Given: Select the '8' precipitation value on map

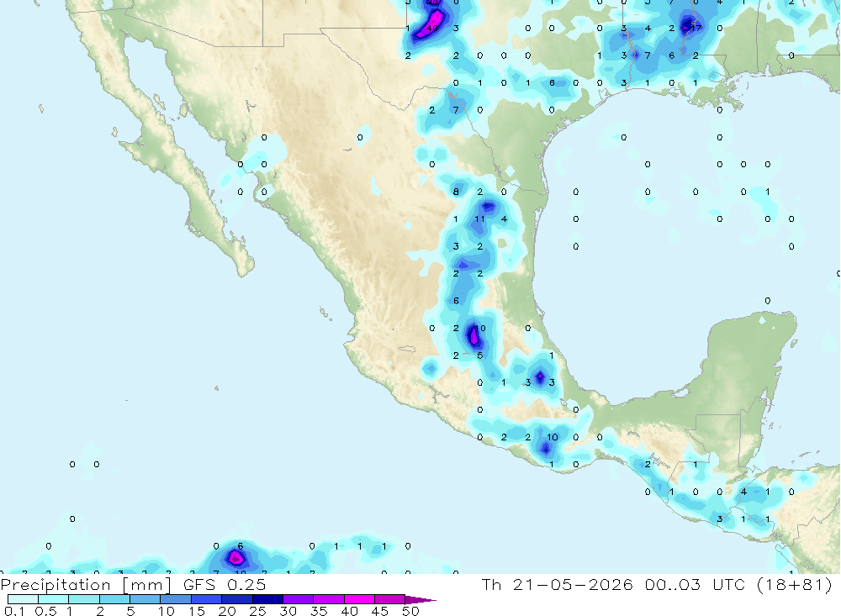Looking at the screenshot, I should (456, 192).
